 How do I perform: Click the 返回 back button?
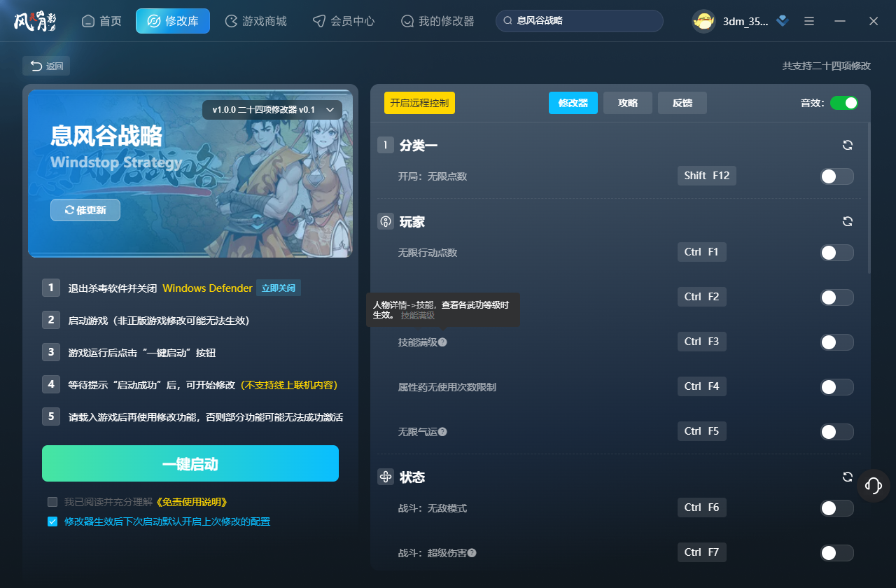tap(46, 66)
